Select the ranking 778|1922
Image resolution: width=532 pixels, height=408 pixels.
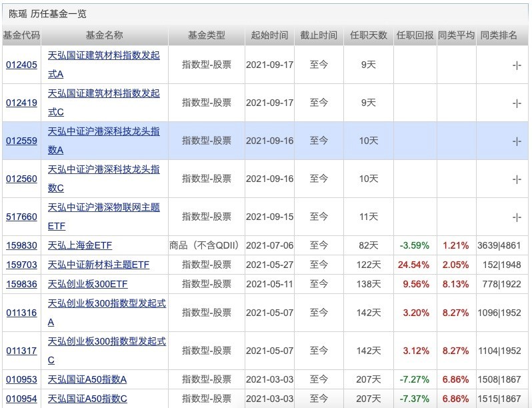[502, 284]
